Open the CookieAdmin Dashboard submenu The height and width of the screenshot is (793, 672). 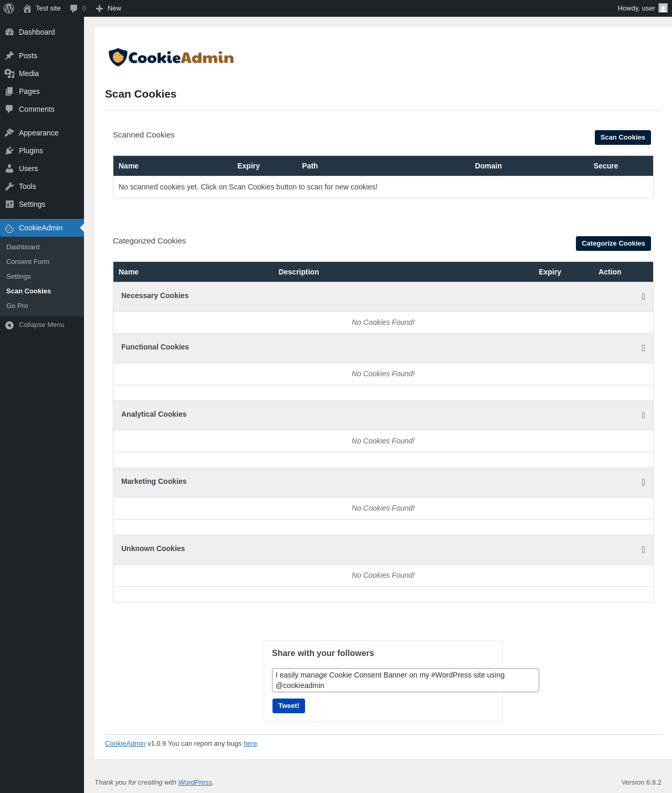point(42,247)
